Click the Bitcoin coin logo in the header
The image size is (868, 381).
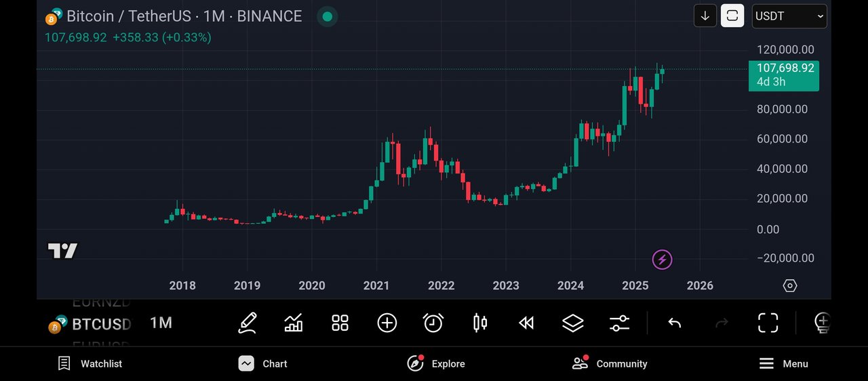click(x=52, y=19)
